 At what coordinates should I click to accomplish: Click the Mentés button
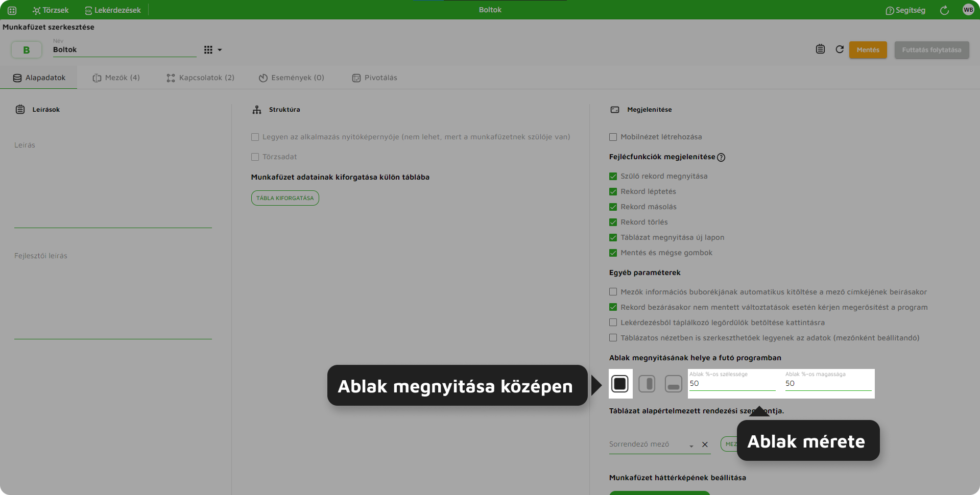(x=868, y=50)
